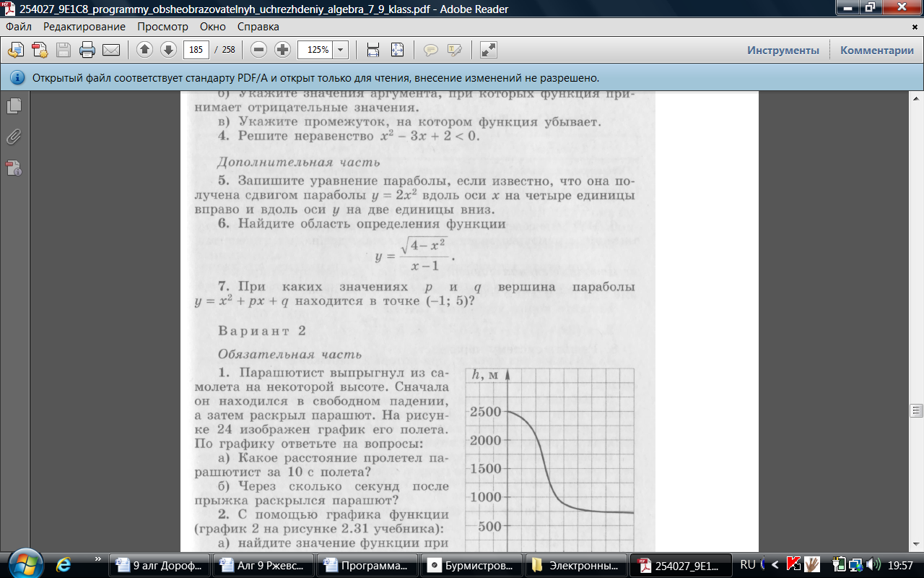Open the Просмотр menu
The width and height of the screenshot is (924, 578).
coord(162,26)
